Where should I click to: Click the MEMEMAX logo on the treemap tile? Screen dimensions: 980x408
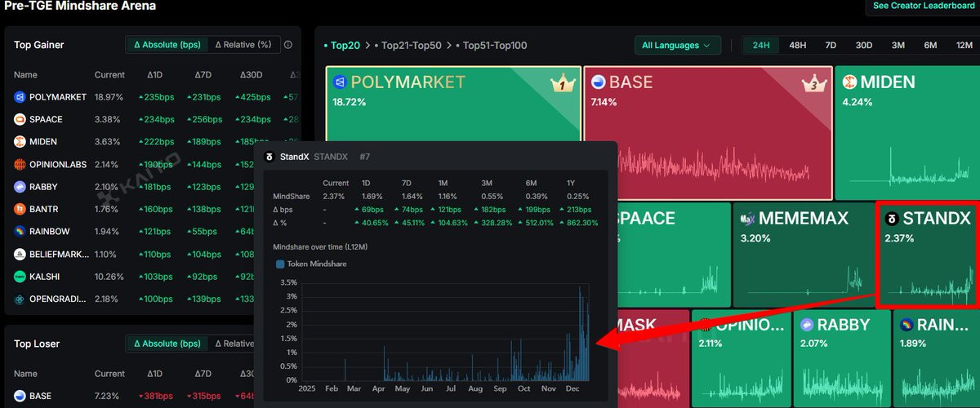pyautogui.click(x=747, y=219)
